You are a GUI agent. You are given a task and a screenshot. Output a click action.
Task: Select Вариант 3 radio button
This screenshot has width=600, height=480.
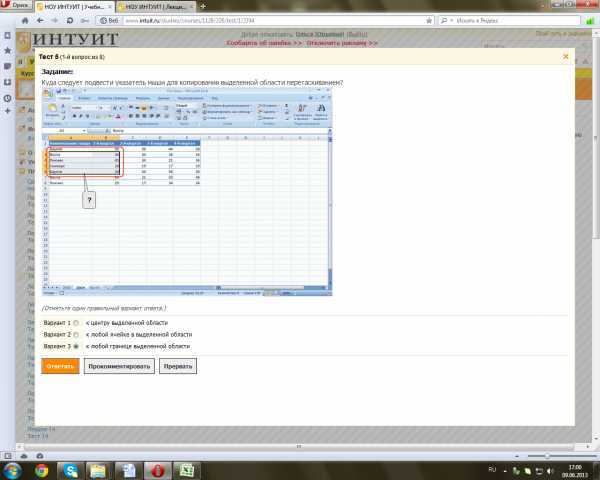click(x=76, y=346)
